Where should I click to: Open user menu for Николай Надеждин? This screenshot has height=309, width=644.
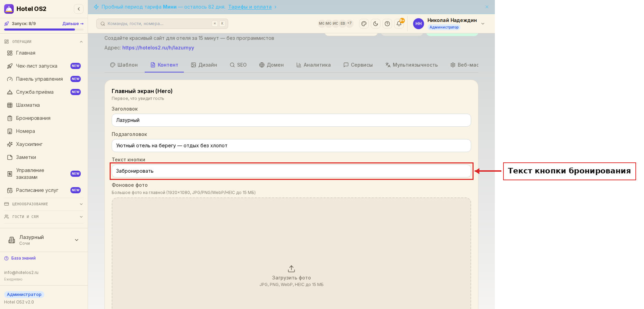[449, 24]
